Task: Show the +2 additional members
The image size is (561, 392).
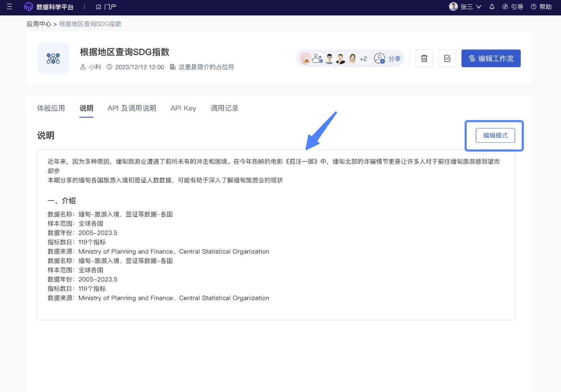Action: click(363, 59)
